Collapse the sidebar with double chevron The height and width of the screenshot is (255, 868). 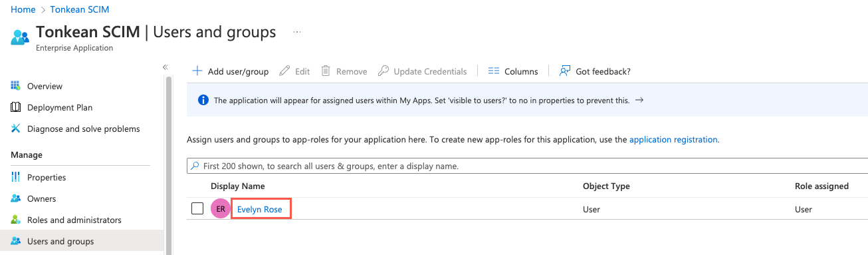pos(165,67)
